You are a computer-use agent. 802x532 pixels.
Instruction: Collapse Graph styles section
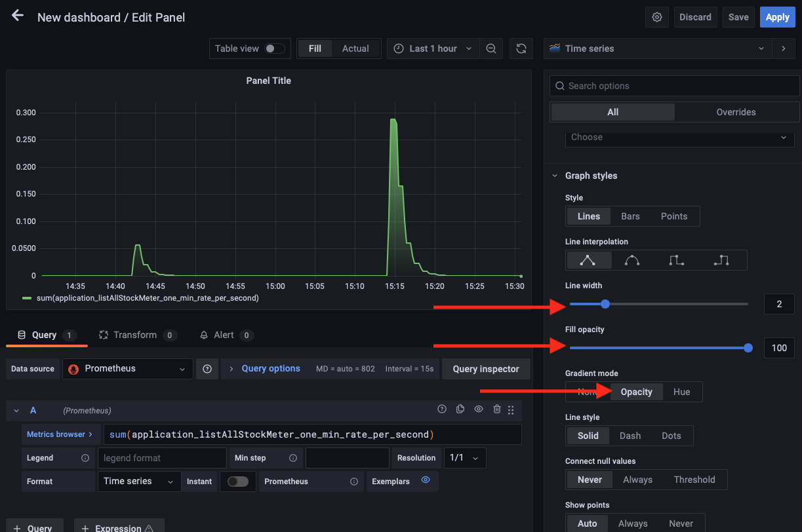(x=555, y=176)
